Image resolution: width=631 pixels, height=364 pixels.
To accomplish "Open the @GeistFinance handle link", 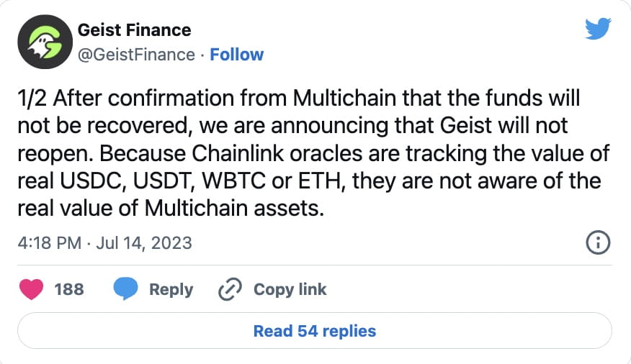I will click(x=135, y=55).
